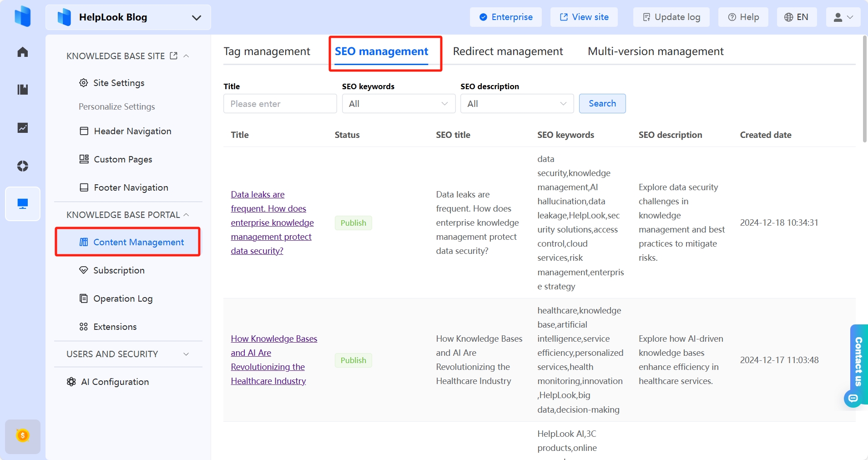Expand the HelpLook Blog workspace selector
This screenshot has width=868, height=460.
pos(196,18)
